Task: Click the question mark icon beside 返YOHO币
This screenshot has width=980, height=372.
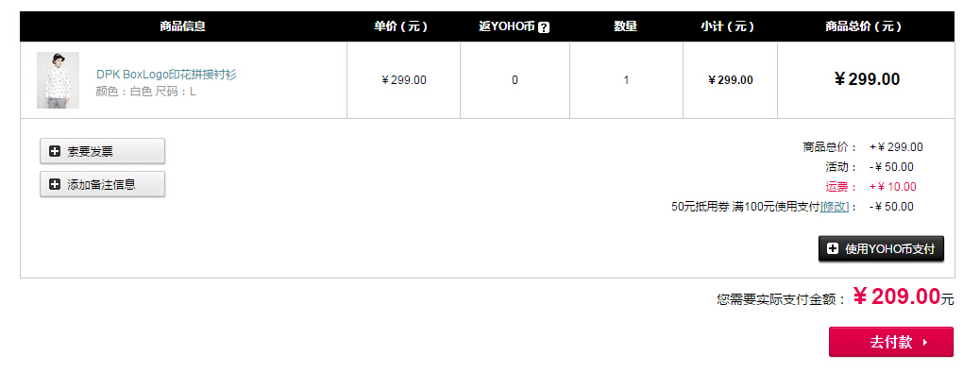Action: point(544,27)
